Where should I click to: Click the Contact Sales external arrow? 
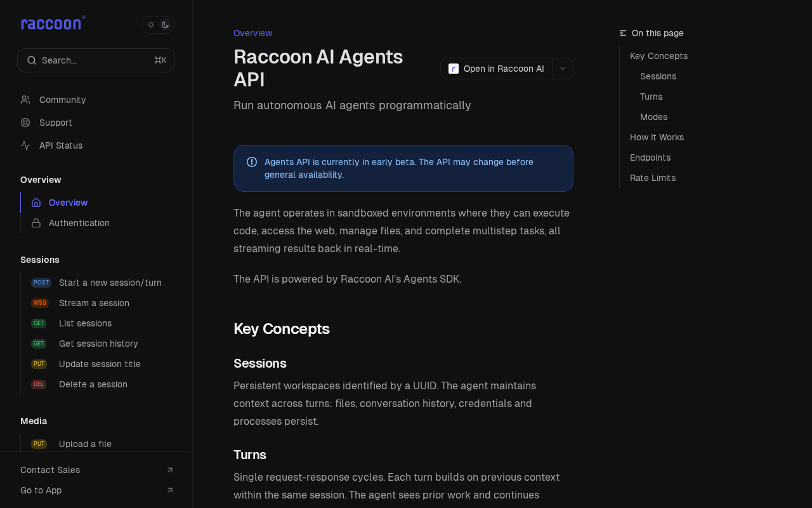tap(170, 470)
